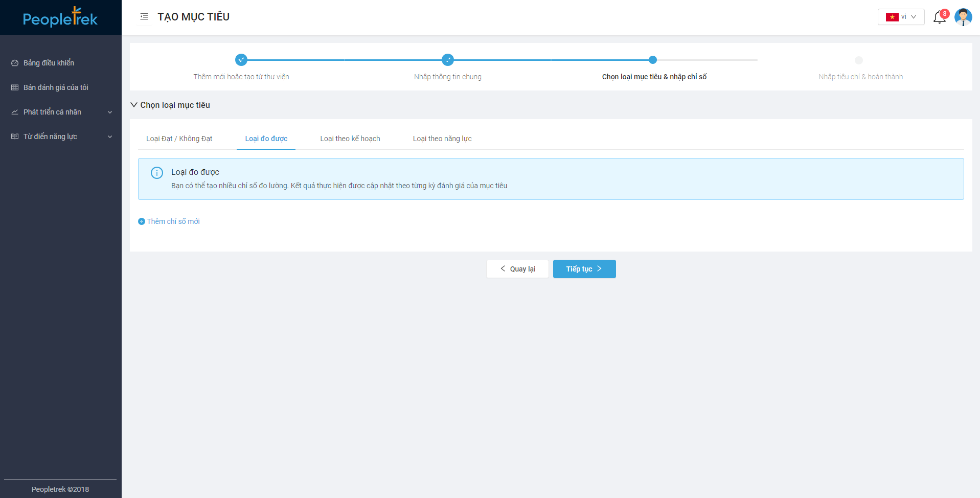This screenshot has width=980, height=498.
Task: Click the Peopletrek logo
Action: point(60,18)
